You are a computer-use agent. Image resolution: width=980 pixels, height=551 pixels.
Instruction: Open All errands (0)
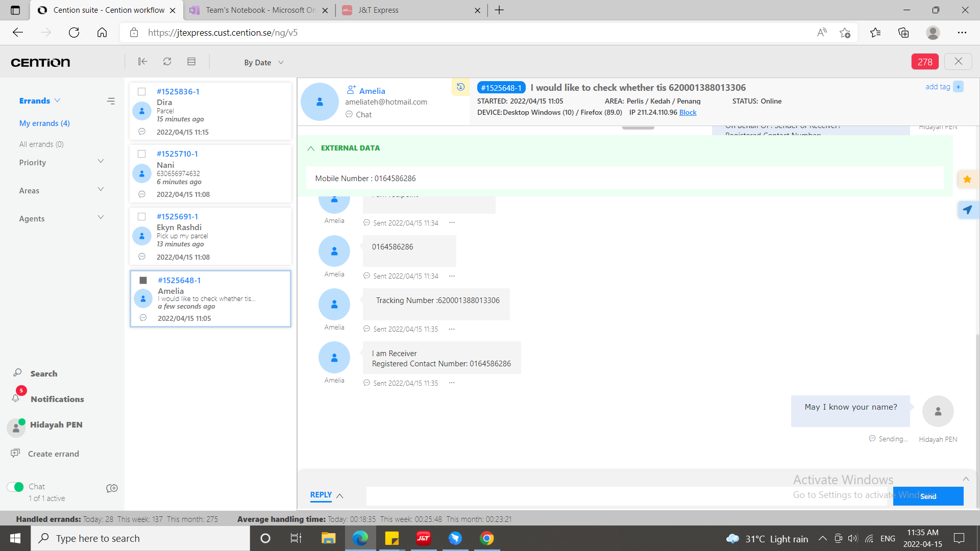pyautogui.click(x=41, y=144)
